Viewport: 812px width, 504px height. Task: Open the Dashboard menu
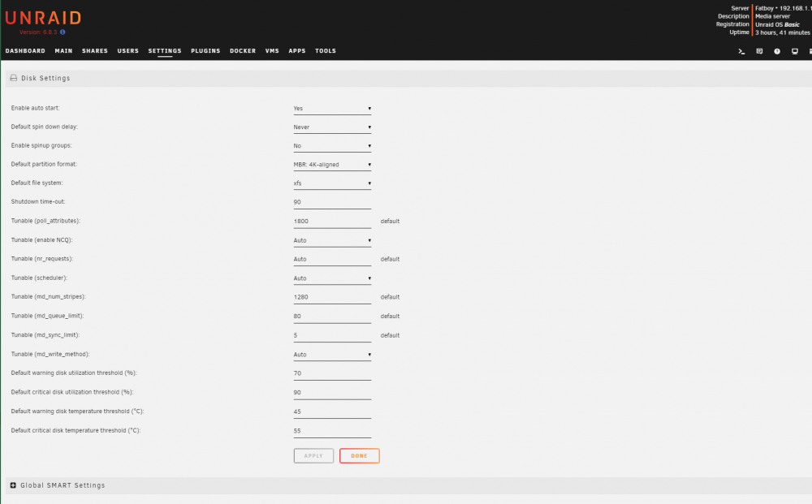pos(25,50)
